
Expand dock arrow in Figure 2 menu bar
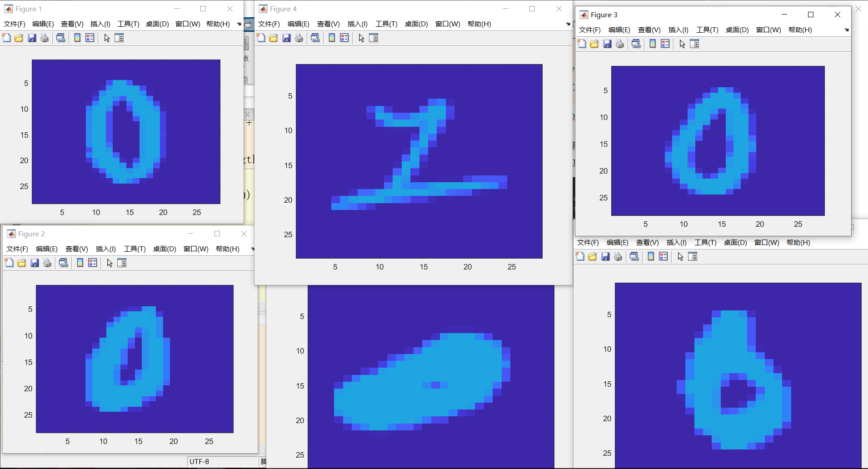pos(253,249)
